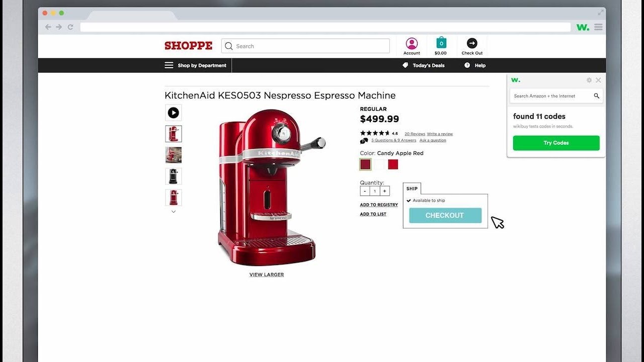Click the Wikibuy extension icon in browser toolbar

coord(583,27)
